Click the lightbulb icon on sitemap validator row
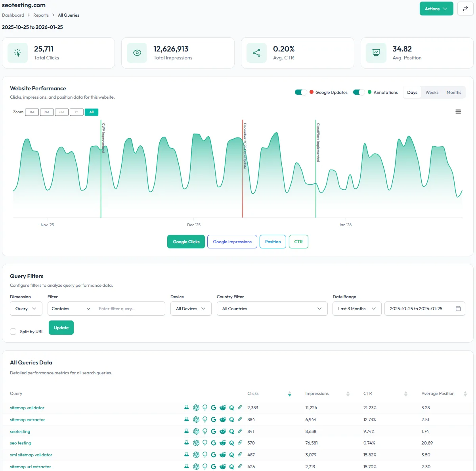 pos(205,408)
